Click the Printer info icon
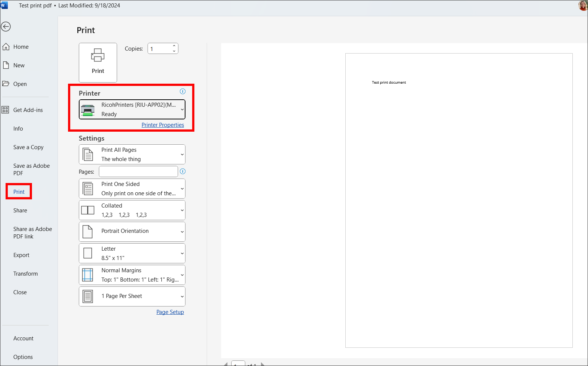 point(182,91)
